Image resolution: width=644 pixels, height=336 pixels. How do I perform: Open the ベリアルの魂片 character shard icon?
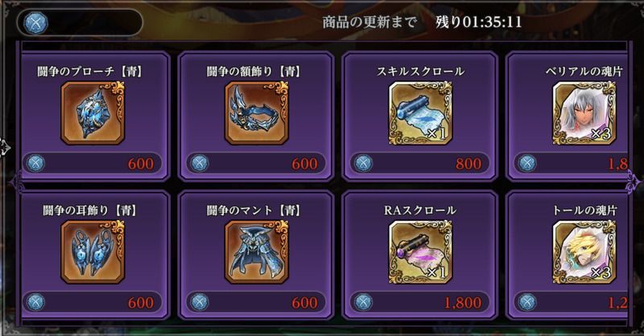coord(584,113)
